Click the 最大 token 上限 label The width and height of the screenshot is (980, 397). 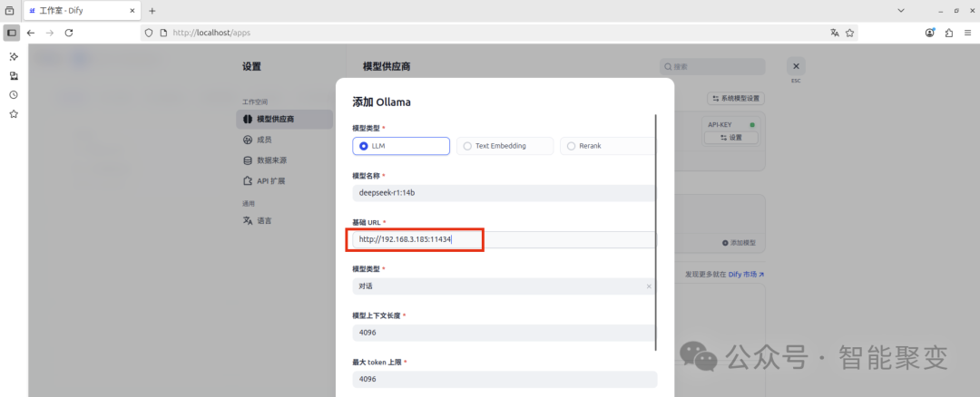377,362
